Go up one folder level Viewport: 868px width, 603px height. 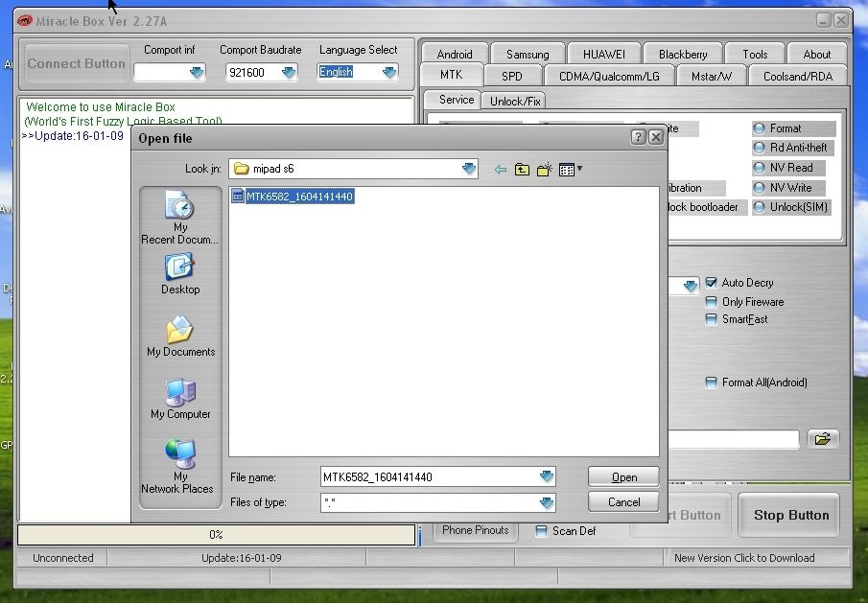point(522,170)
